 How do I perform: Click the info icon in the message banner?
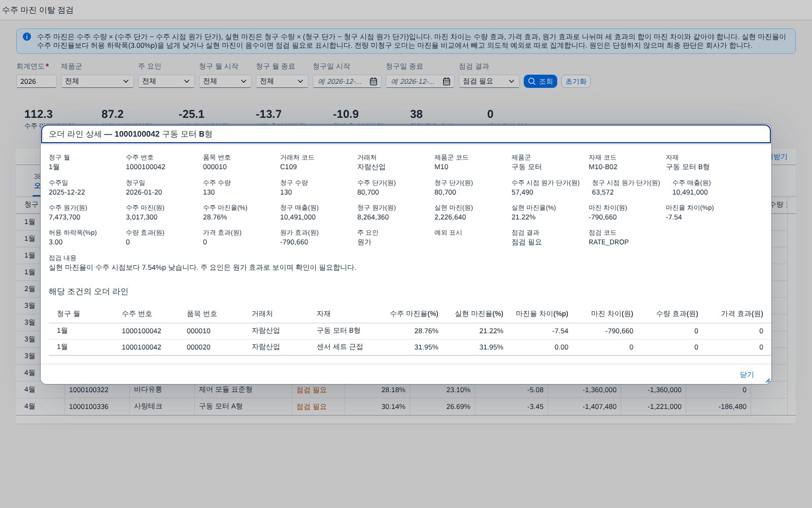pyautogui.click(x=27, y=37)
